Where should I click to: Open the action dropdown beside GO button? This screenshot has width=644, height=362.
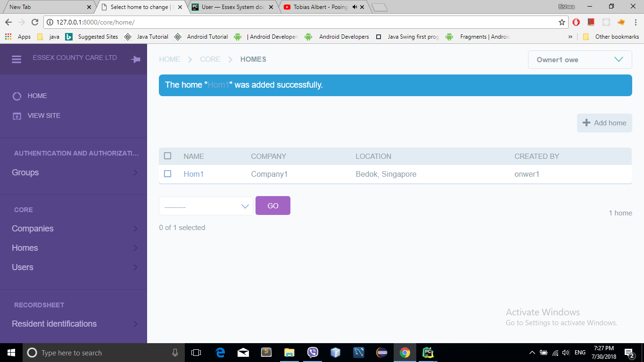pyautogui.click(x=206, y=206)
